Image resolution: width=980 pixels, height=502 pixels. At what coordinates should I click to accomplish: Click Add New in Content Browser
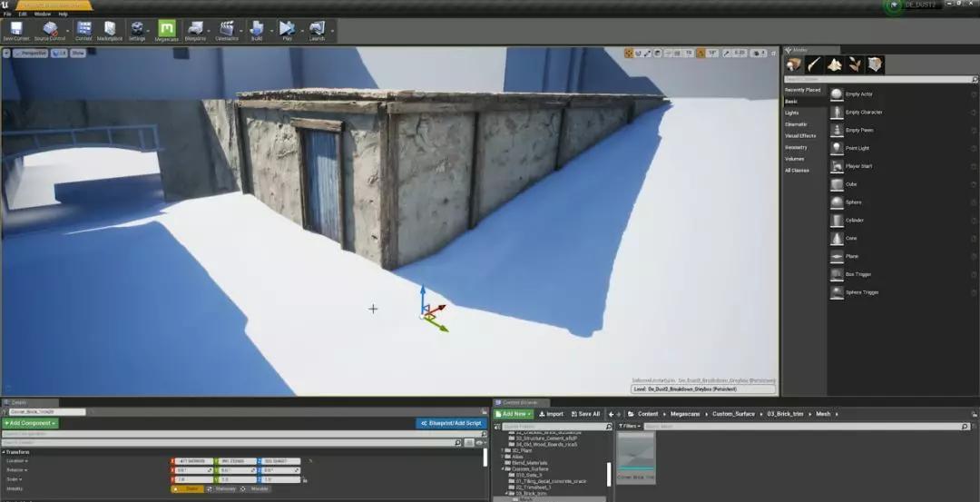[513, 414]
